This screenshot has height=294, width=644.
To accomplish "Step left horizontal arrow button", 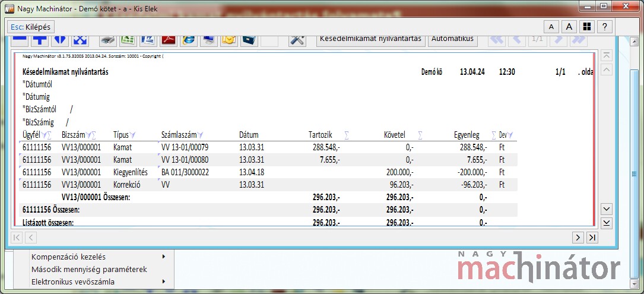I will (31, 237).
